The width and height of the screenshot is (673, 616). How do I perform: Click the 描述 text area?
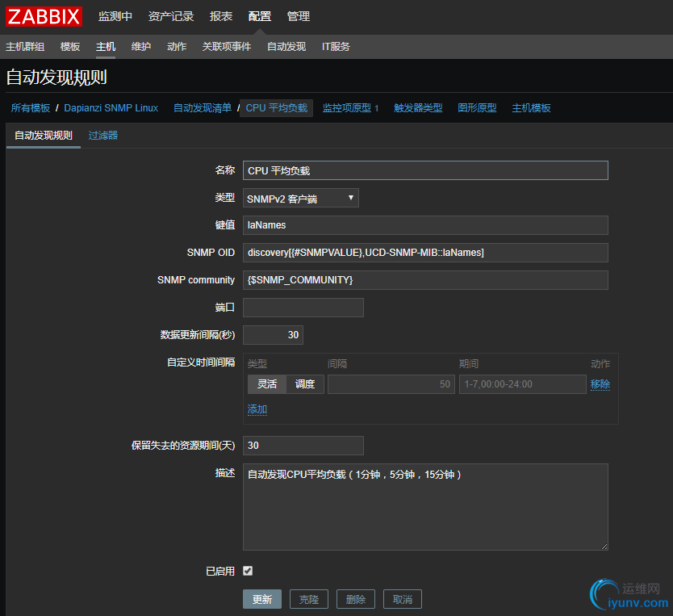(425, 506)
